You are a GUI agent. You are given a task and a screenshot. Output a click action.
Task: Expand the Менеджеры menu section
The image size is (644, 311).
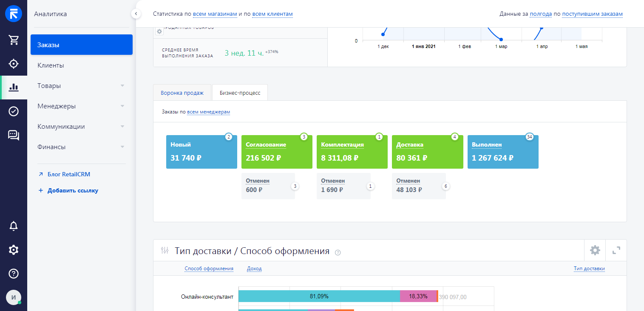[122, 106]
